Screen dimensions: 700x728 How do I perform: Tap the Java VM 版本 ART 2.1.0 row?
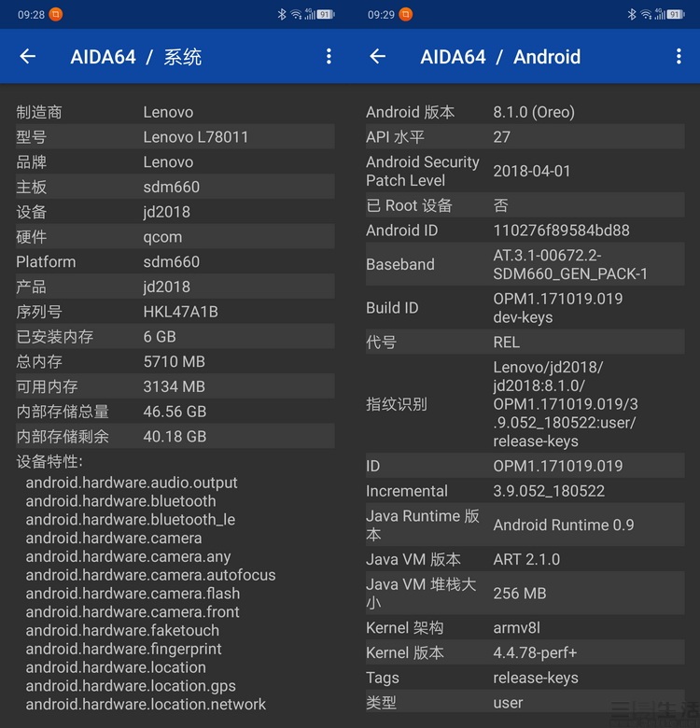(x=525, y=559)
